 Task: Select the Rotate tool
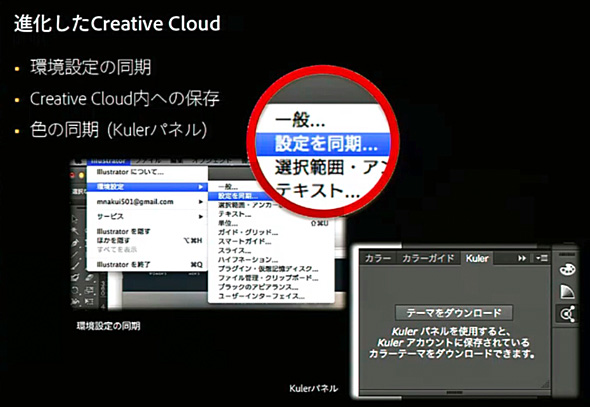tap(76, 290)
